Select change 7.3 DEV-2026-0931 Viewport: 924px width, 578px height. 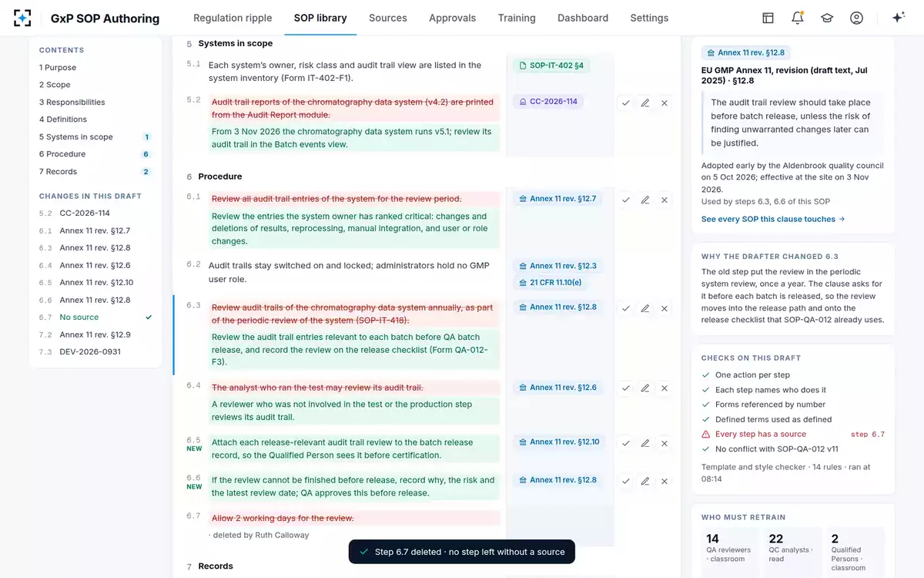pyautogui.click(x=95, y=352)
